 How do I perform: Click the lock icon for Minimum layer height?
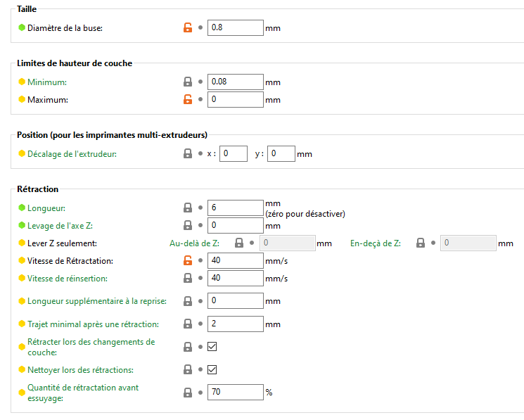(188, 82)
